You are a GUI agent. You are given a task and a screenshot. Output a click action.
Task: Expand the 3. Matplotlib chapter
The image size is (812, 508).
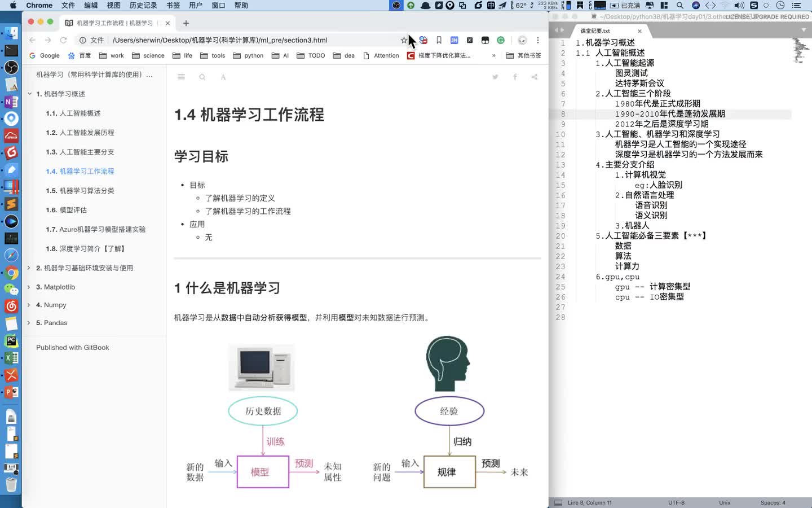pyautogui.click(x=29, y=287)
